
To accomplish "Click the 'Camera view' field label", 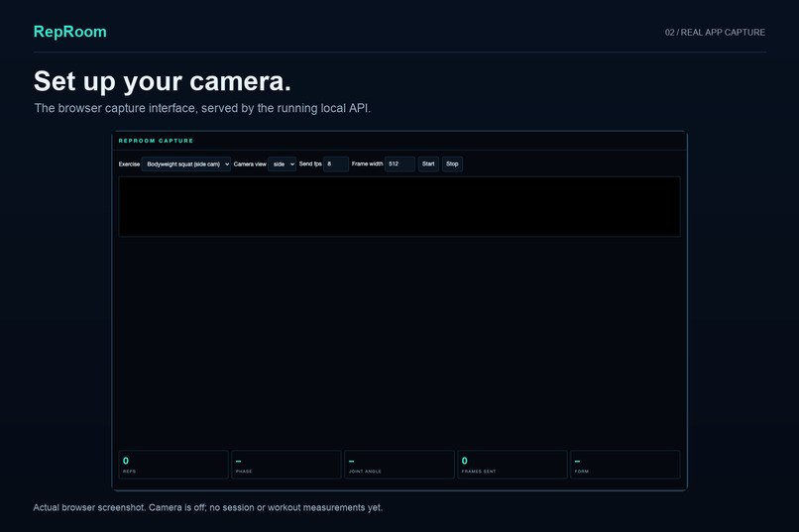I will [x=250, y=164].
